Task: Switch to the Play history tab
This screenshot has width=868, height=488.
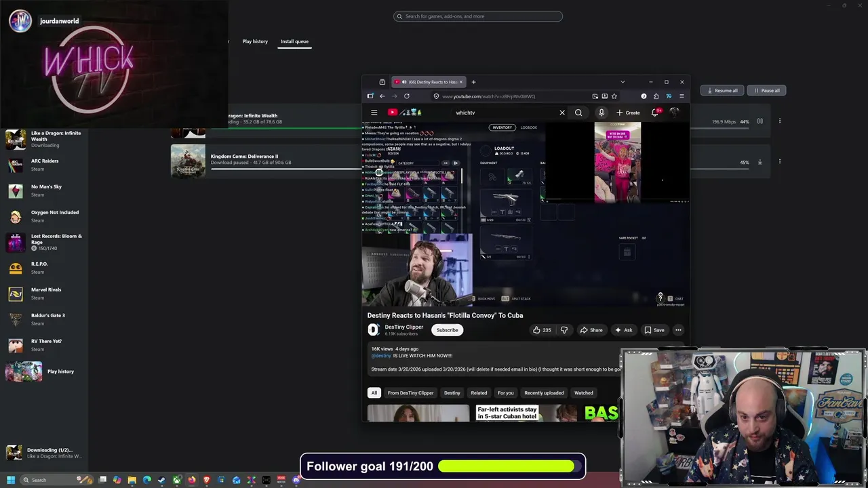Action: point(255,41)
